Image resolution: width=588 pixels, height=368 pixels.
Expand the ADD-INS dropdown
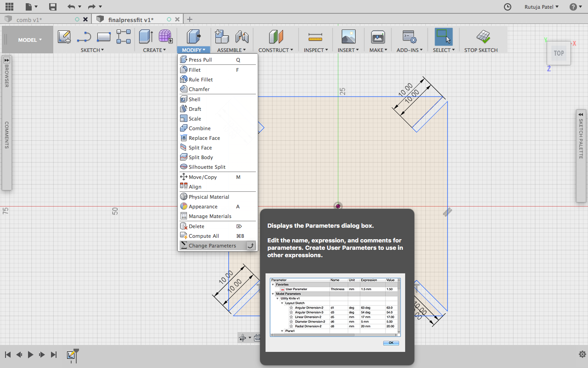409,50
